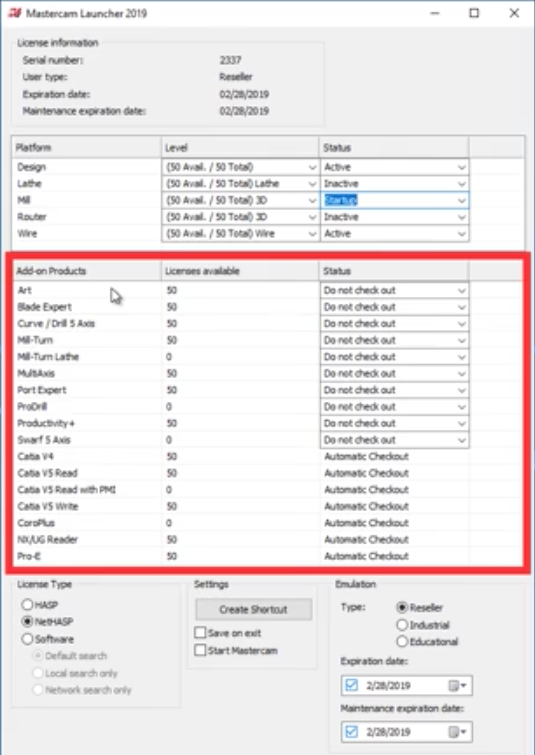This screenshot has width=535, height=755.
Task: Click the Create Shortcut button
Action: [x=254, y=610]
